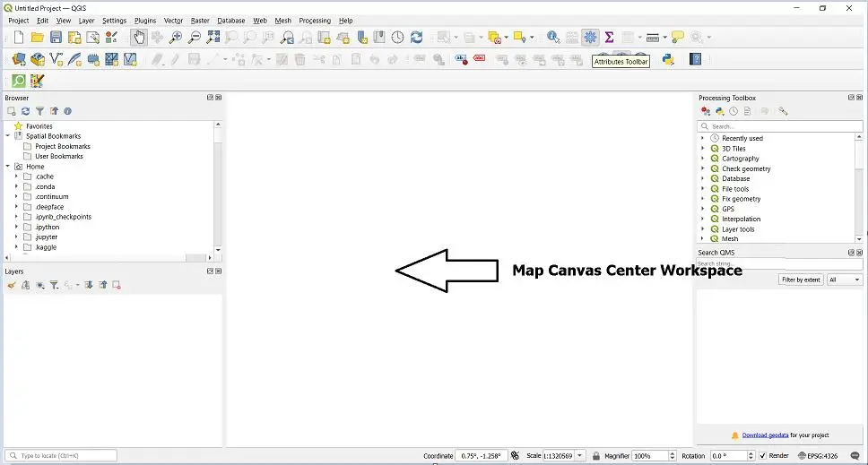The height and width of the screenshot is (465, 868).
Task: Expand the Cartography toolbox group
Action: [x=703, y=159]
